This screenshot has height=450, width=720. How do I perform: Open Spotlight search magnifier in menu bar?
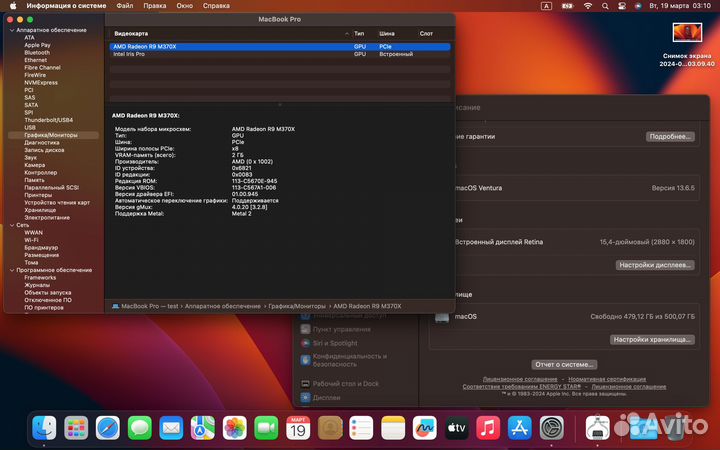click(x=605, y=6)
